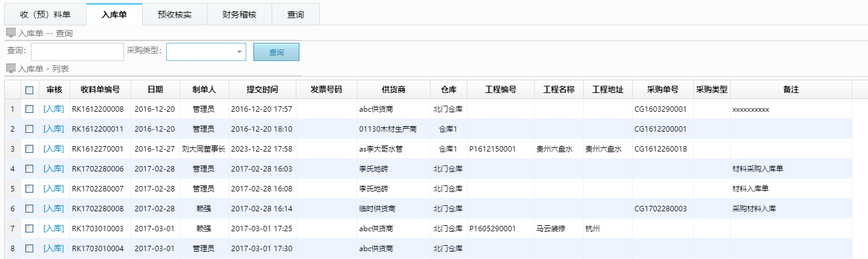Open the 预收核实 tab

coord(175,14)
